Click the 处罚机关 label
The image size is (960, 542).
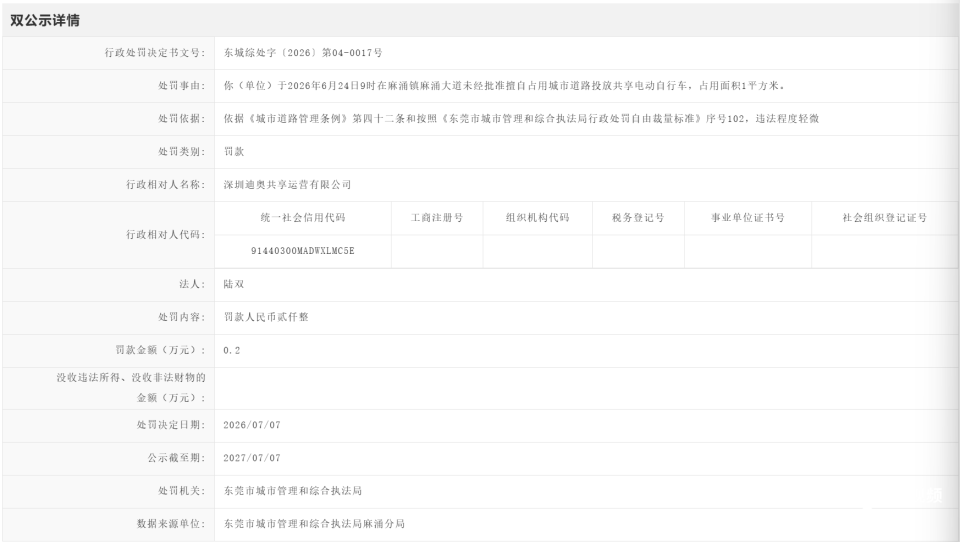click(182, 491)
